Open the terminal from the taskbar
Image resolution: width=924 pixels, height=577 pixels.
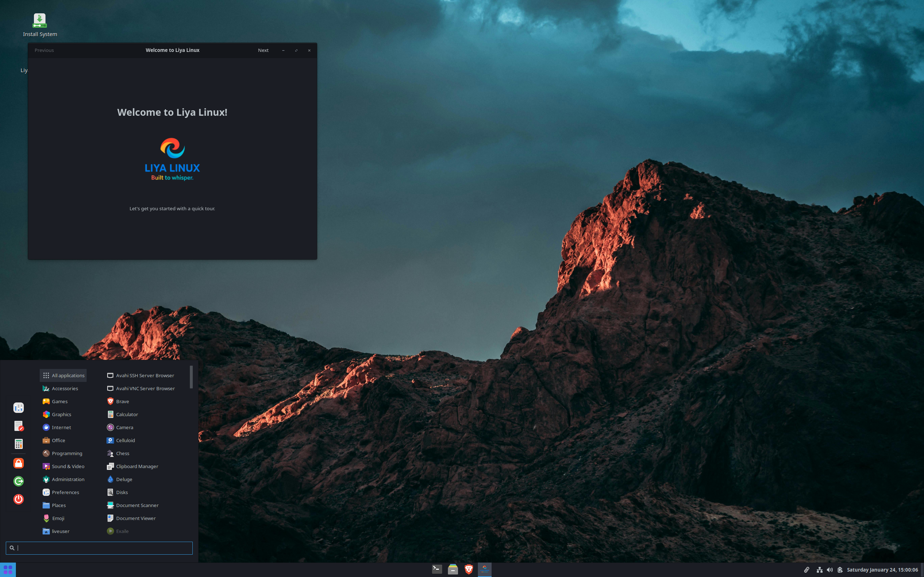pos(437,569)
